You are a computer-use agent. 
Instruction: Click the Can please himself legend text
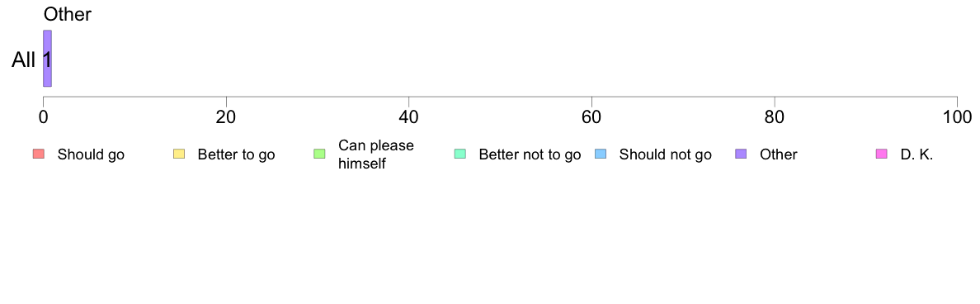[375, 154]
